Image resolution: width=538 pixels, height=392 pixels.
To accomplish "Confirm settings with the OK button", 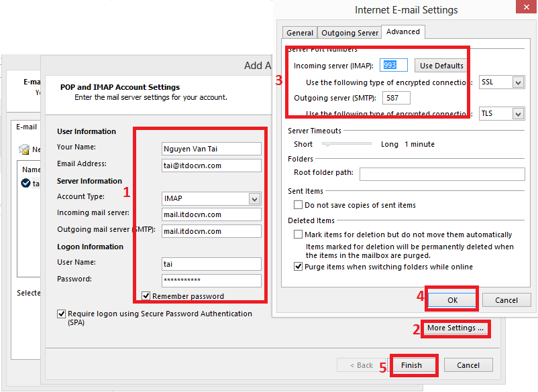I will [x=452, y=300].
